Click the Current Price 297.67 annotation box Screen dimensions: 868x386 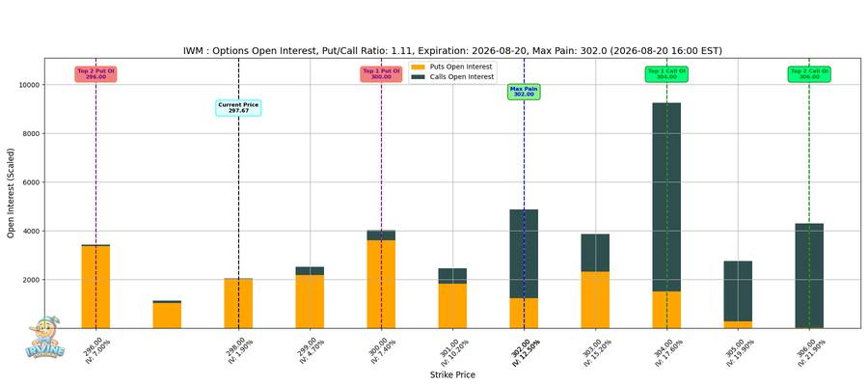[238, 108]
